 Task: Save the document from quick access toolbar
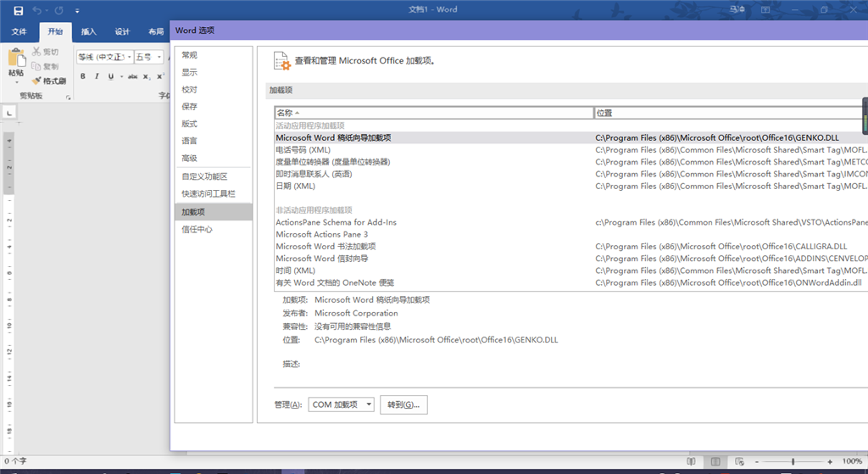point(19,10)
